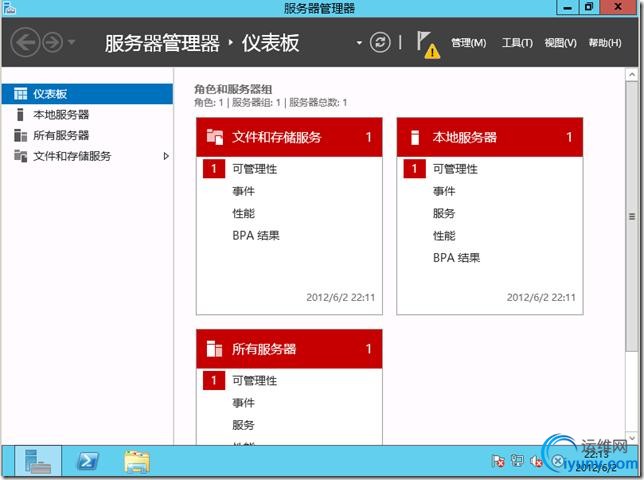Click the window system icon in title bar

pyautogui.click(x=9, y=7)
